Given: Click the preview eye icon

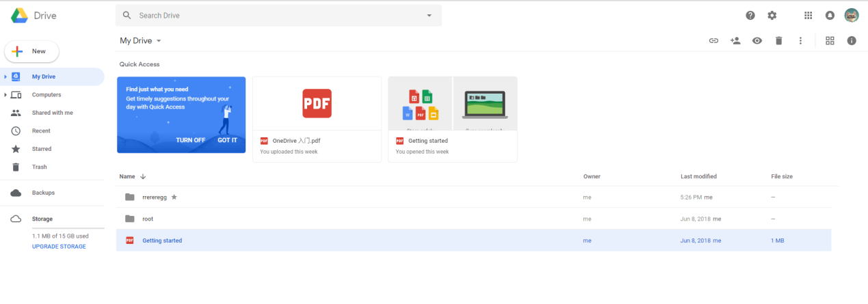Looking at the screenshot, I should 757,41.
